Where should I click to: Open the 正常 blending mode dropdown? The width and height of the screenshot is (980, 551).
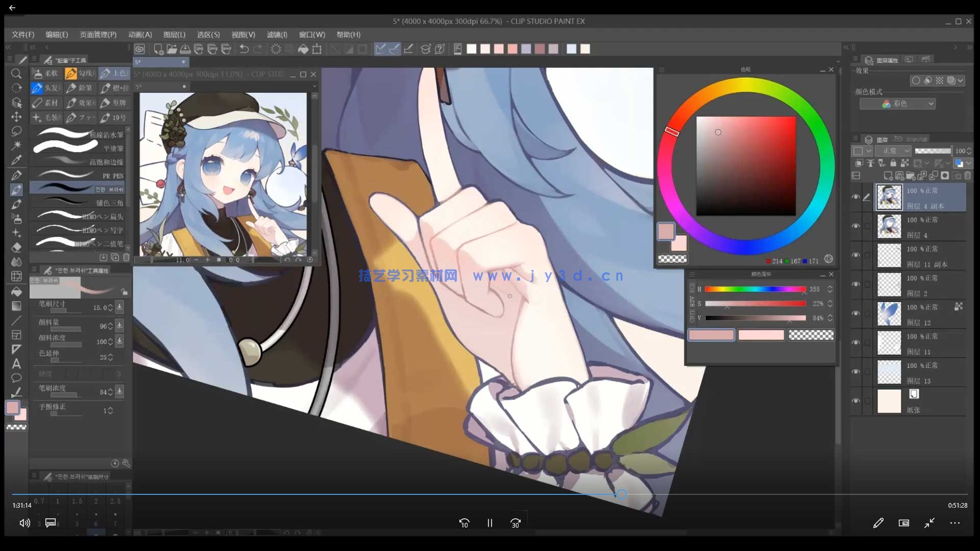[x=893, y=151]
